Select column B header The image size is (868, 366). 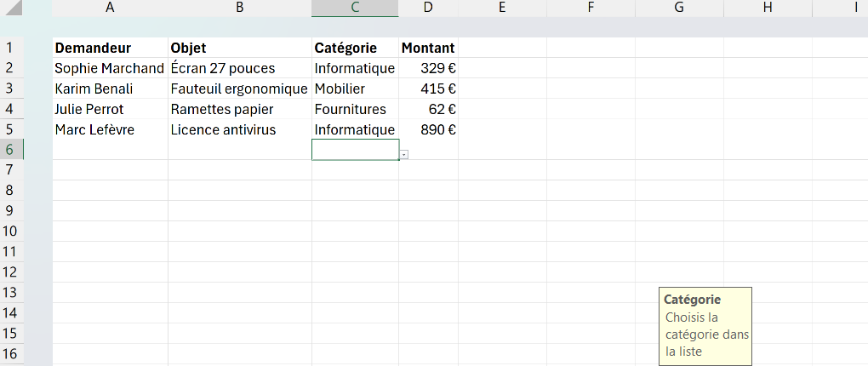240,8
